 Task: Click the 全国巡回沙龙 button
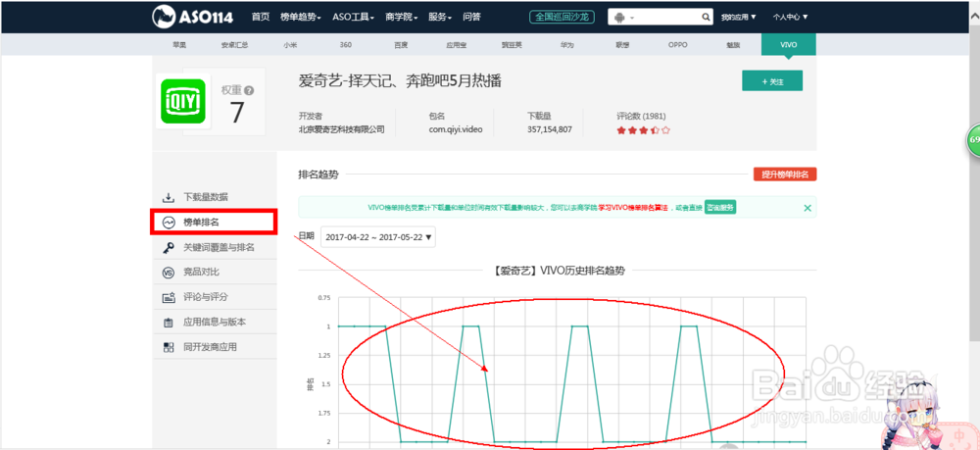click(x=562, y=17)
